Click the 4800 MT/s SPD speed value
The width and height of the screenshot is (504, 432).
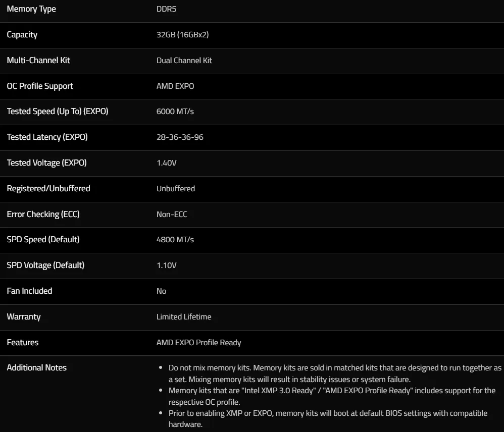click(x=175, y=240)
